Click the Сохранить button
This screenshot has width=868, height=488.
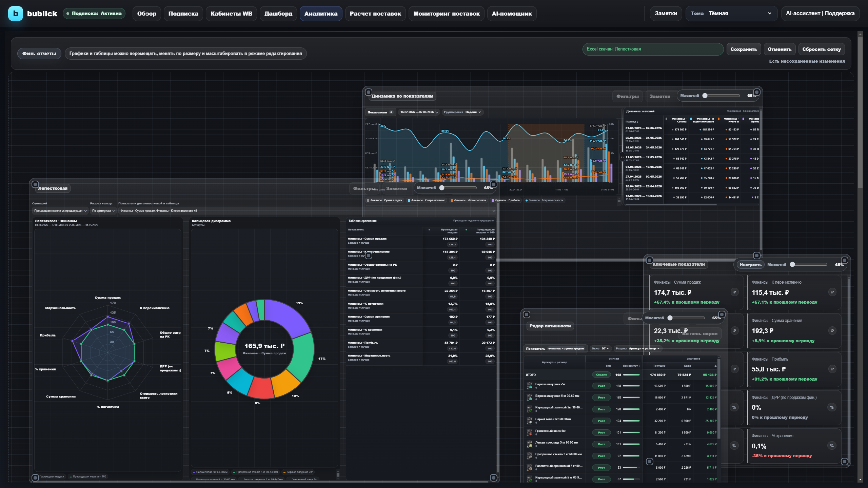[744, 49]
